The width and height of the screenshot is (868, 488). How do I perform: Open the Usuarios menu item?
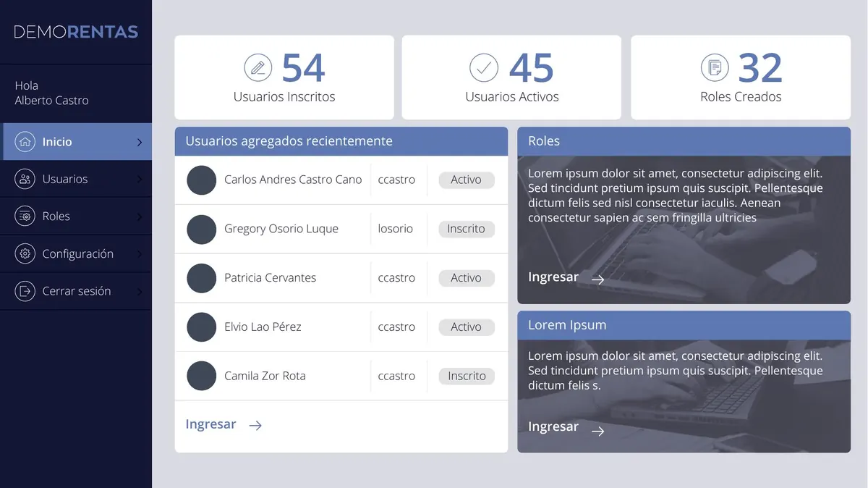point(76,179)
